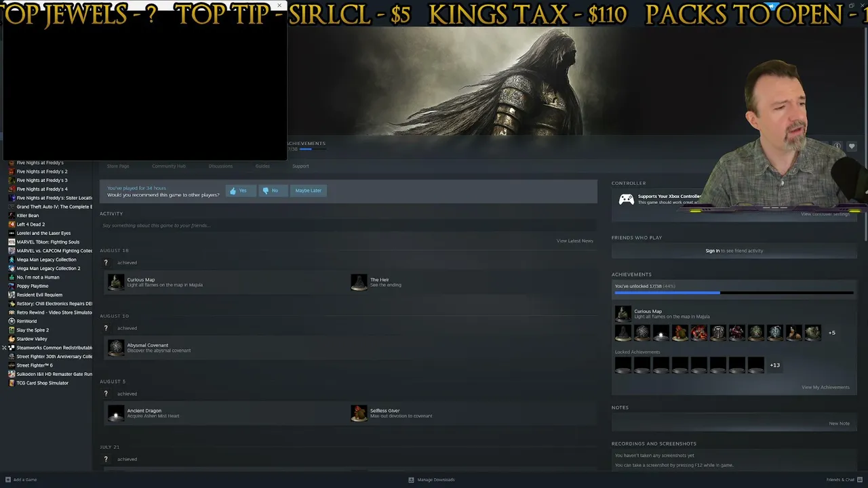This screenshot has height=488, width=868.
Task: Open View My Achievements link
Action: coord(825,388)
